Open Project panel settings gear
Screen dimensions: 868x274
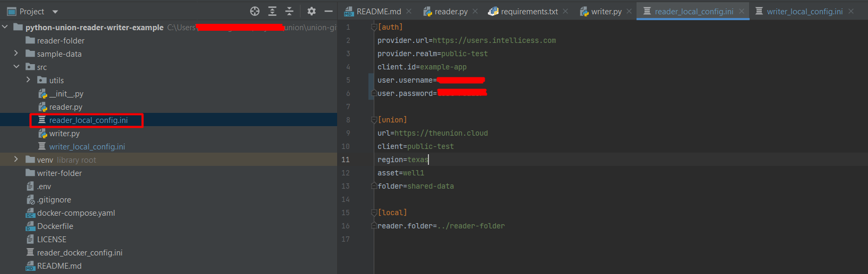[312, 11]
